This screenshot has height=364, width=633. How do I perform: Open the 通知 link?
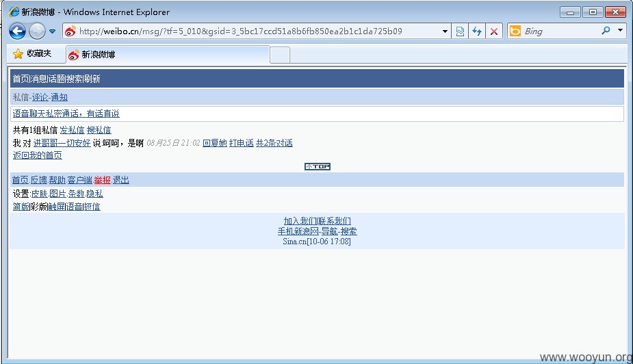[59, 97]
